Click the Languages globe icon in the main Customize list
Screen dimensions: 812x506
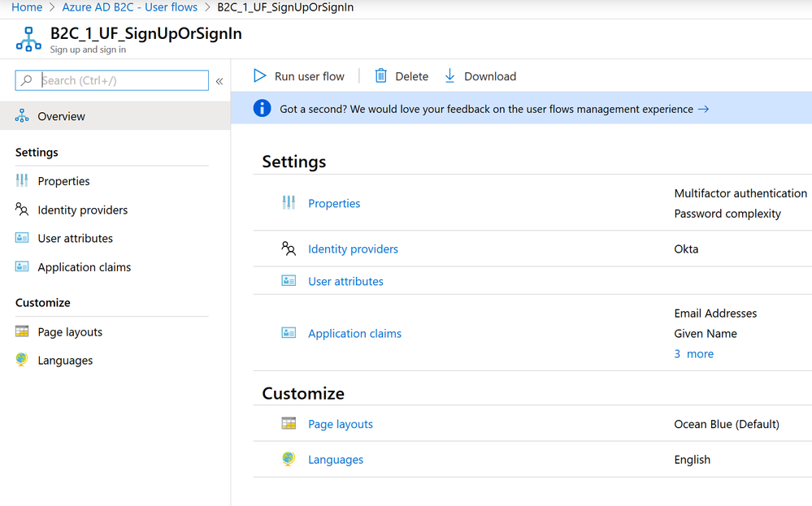(x=289, y=459)
